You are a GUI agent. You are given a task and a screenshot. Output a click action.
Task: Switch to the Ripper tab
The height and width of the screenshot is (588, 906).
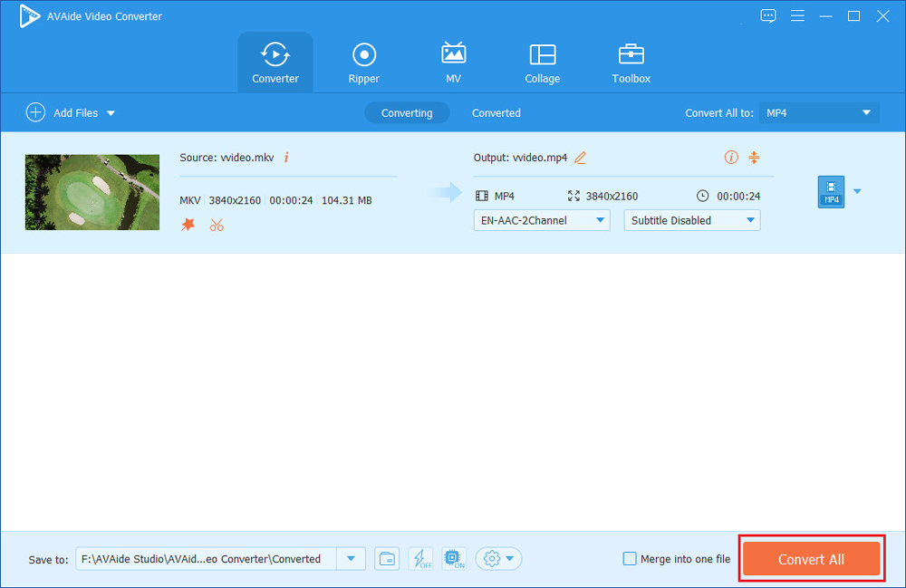(x=364, y=63)
